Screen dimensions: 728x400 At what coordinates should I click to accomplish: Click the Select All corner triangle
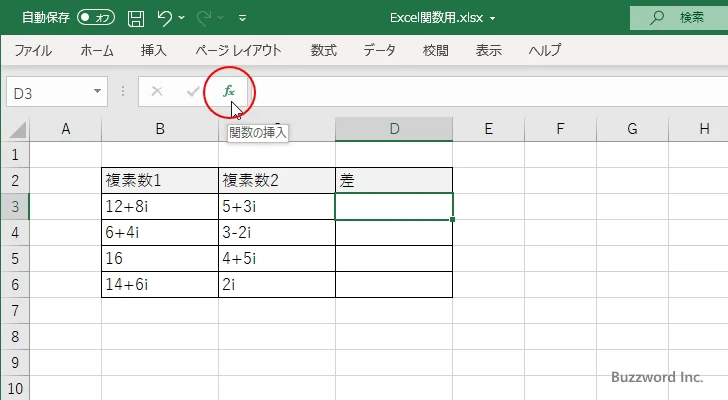click(x=18, y=129)
